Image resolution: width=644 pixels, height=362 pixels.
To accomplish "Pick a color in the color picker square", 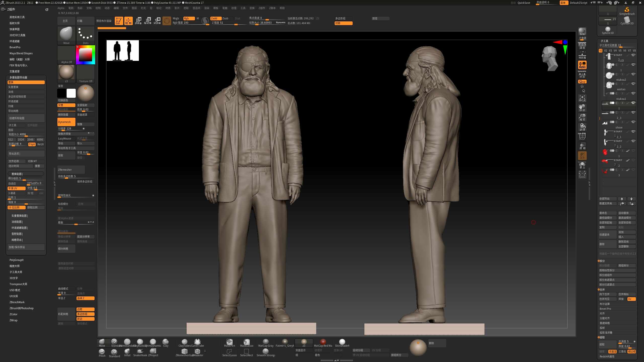I will click(x=86, y=55).
